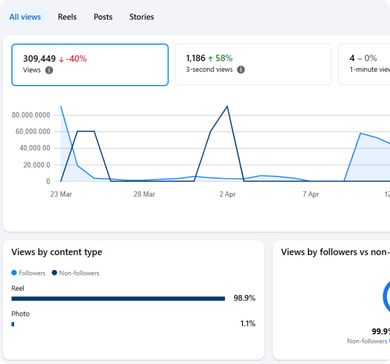Image resolution: width=390 pixels, height=364 pixels.
Task: Click the 23 Mar date label
Action: tap(61, 194)
